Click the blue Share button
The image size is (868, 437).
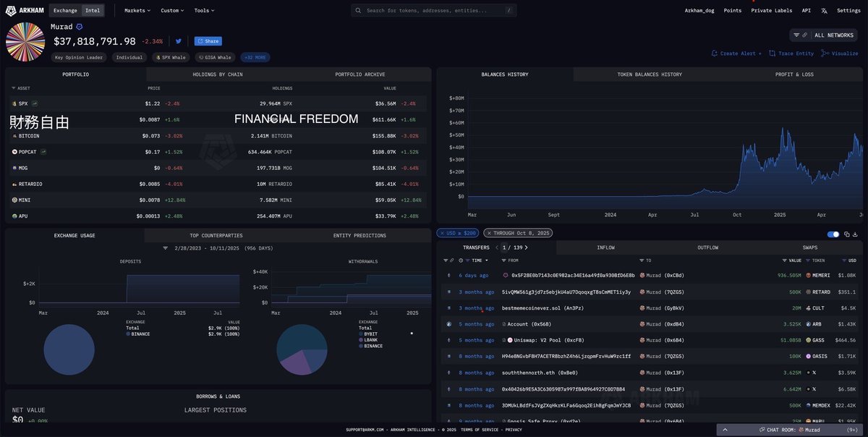[208, 41]
